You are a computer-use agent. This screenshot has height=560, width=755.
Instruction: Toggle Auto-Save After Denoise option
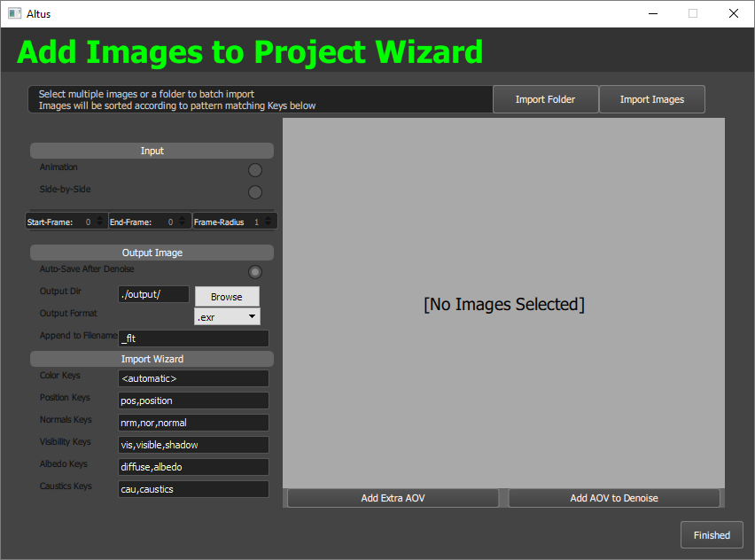tap(254, 272)
